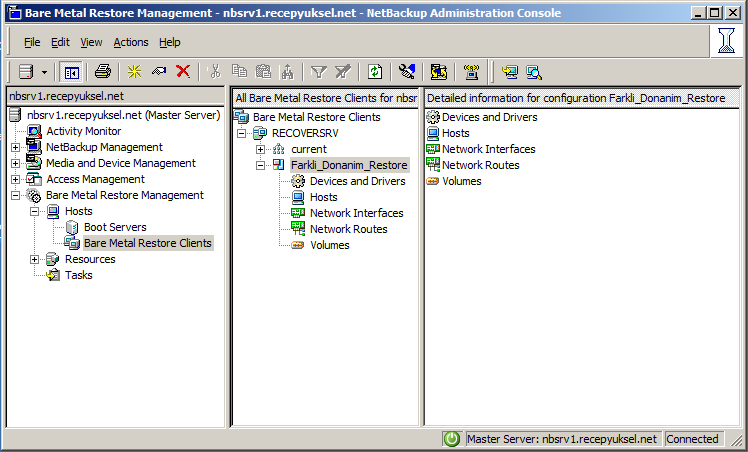This screenshot has width=748, height=452.
Task: Open the View menu
Action: click(x=91, y=42)
